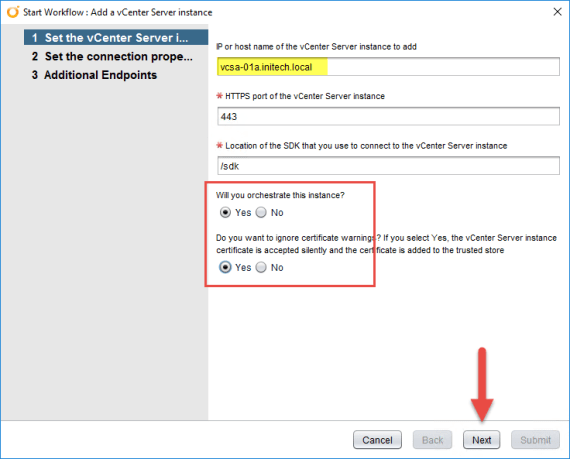Click the SDK location field showing /sdk
The image size is (570, 459).
(388, 166)
